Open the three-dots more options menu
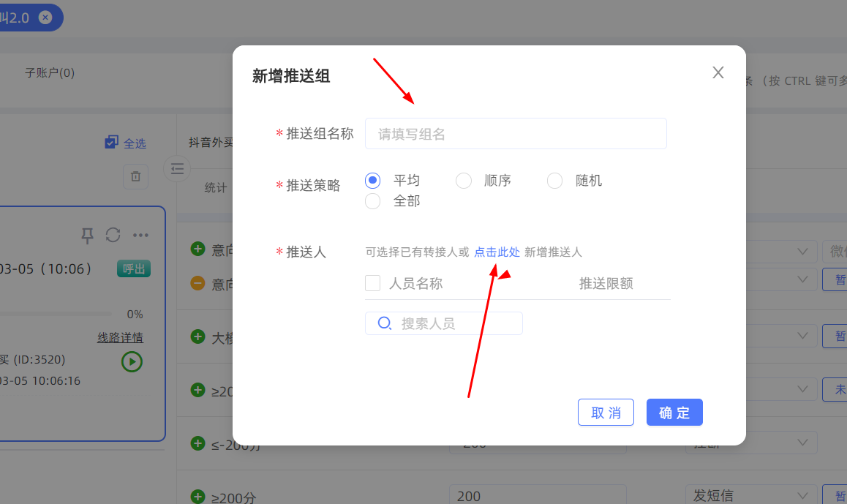The image size is (847, 504). 140,235
